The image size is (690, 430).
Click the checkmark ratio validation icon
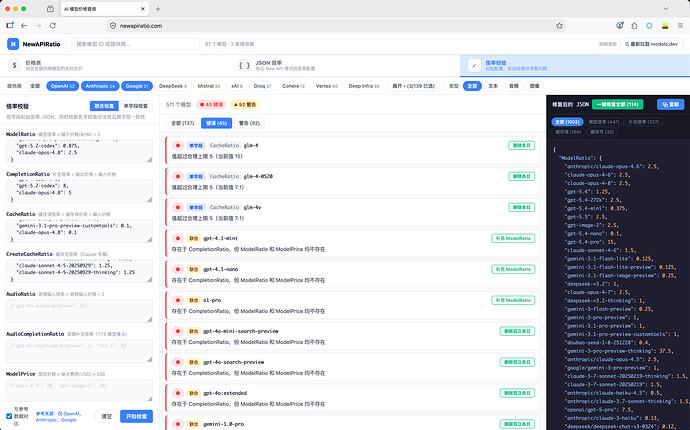[x=474, y=65]
